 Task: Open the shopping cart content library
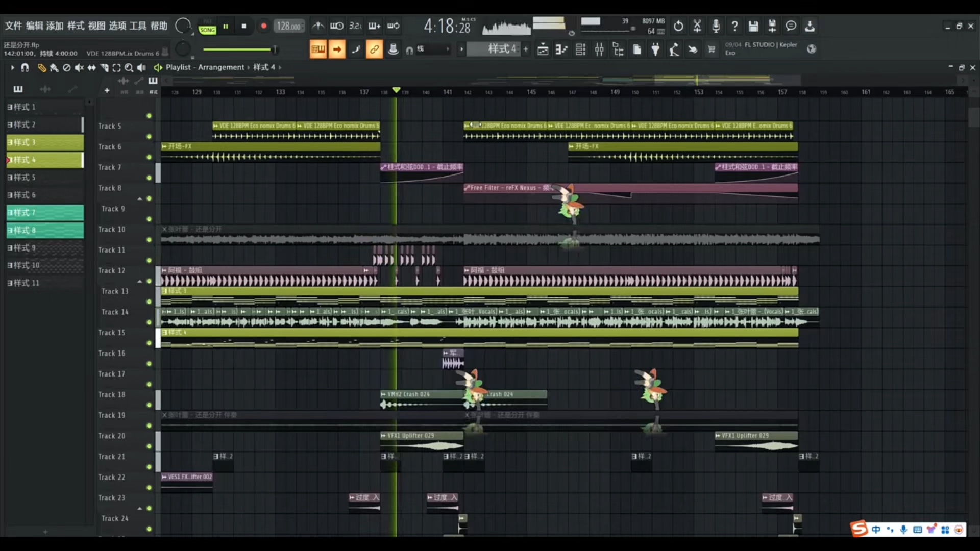tap(712, 49)
